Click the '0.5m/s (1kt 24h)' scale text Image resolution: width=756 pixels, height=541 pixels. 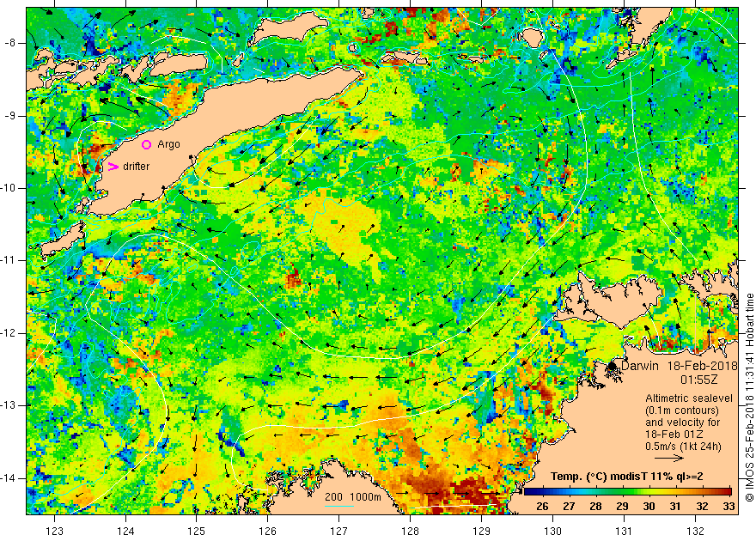pos(684,447)
